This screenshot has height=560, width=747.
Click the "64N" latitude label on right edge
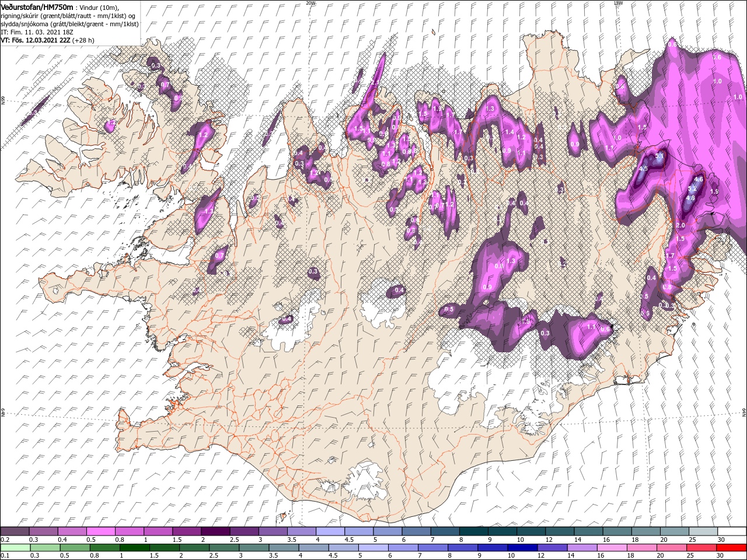tap(744, 412)
